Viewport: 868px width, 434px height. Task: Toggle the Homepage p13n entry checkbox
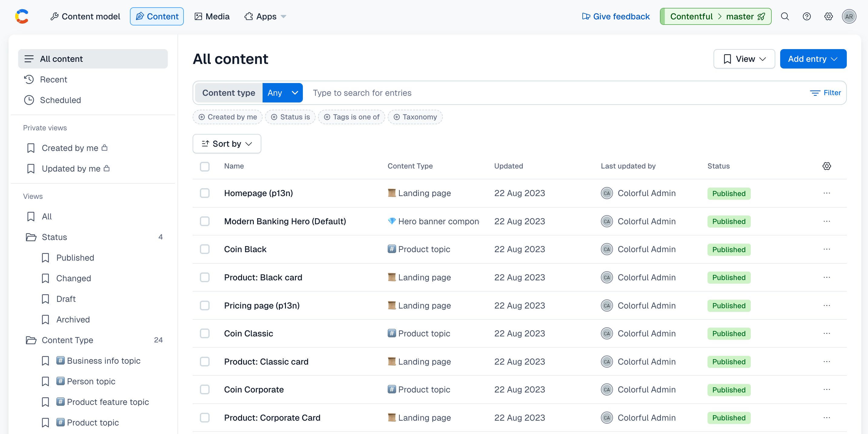[204, 193]
